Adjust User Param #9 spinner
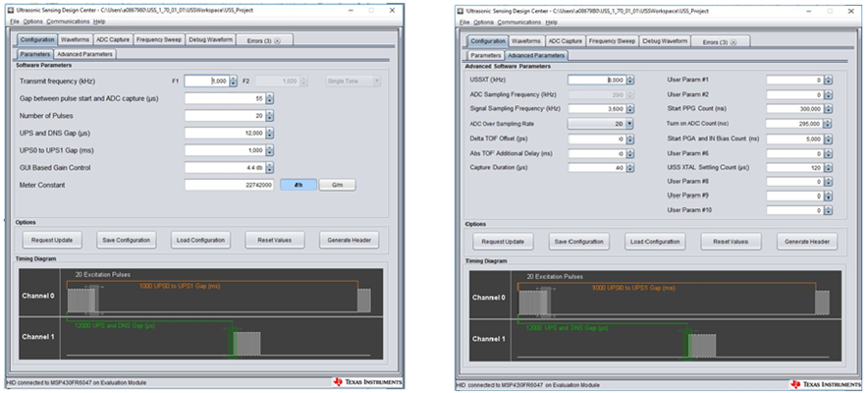 click(828, 196)
